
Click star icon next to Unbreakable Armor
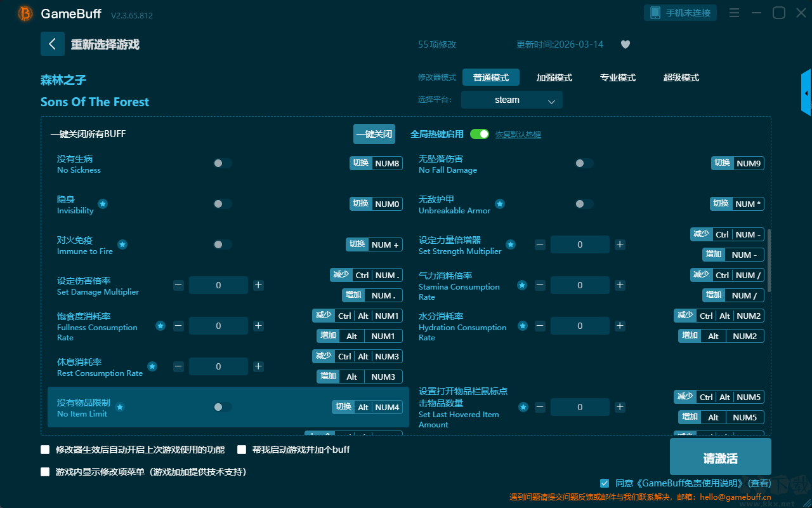coord(500,204)
